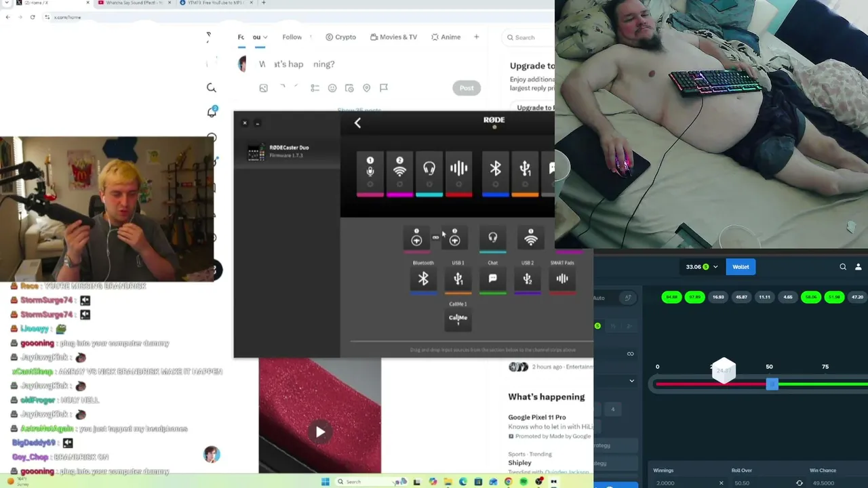868x488 pixels.
Task: Select RØDECaster Duo device in sidebar
Action: 288,151
